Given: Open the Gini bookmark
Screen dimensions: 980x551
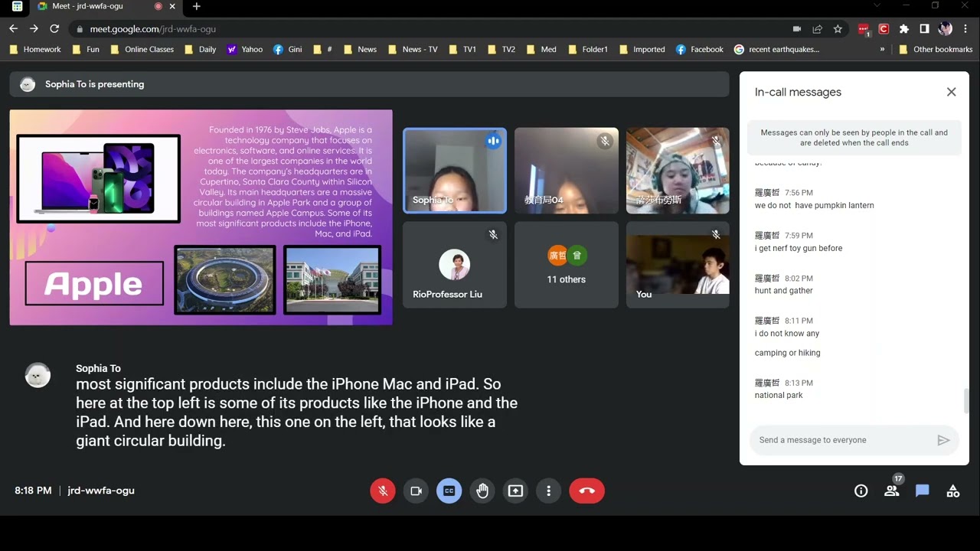Looking at the screenshot, I should tap(288, 49).
